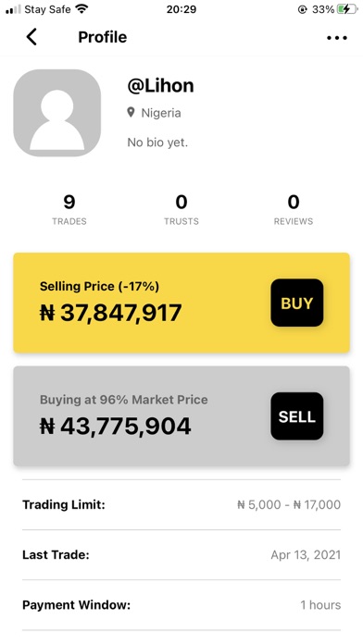Image resolution: width=363 pixels, height=644 pixels.
Task: Tap the @Lihon username
Action: (160, 86)
